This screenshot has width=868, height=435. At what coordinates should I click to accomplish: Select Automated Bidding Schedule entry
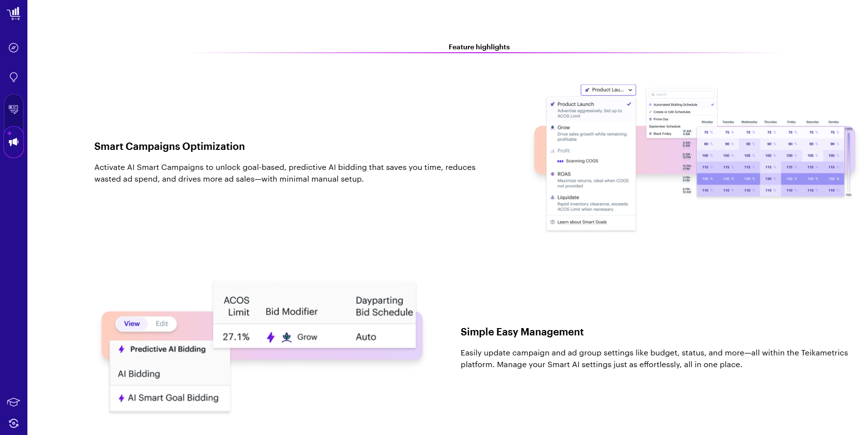(681, 104)
